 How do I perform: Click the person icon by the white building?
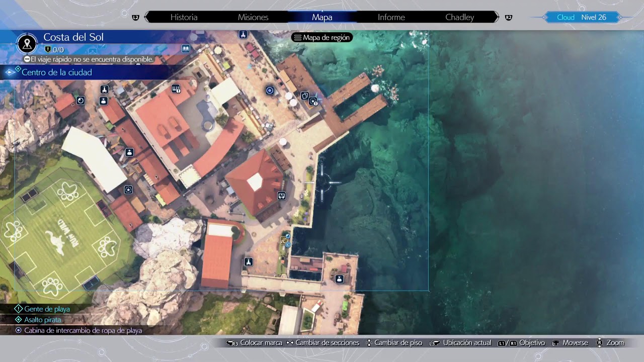[x=129, y=152]
